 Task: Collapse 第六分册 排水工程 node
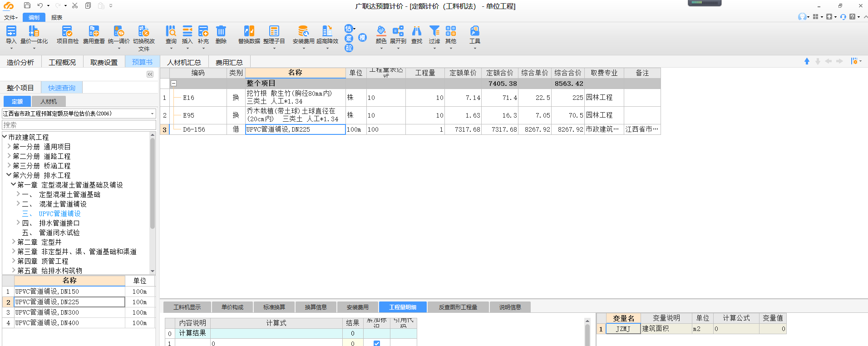click(x=9, y=175)
